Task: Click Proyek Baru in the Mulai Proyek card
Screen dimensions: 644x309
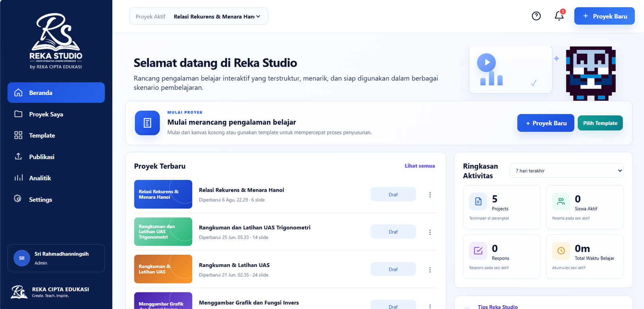Action: point(545,123)
